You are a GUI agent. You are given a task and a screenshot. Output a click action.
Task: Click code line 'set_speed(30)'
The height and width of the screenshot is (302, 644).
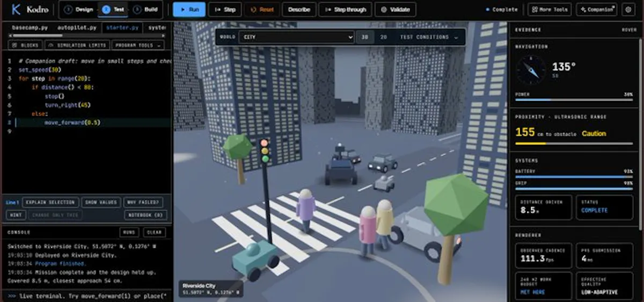[x=40, y=70]
